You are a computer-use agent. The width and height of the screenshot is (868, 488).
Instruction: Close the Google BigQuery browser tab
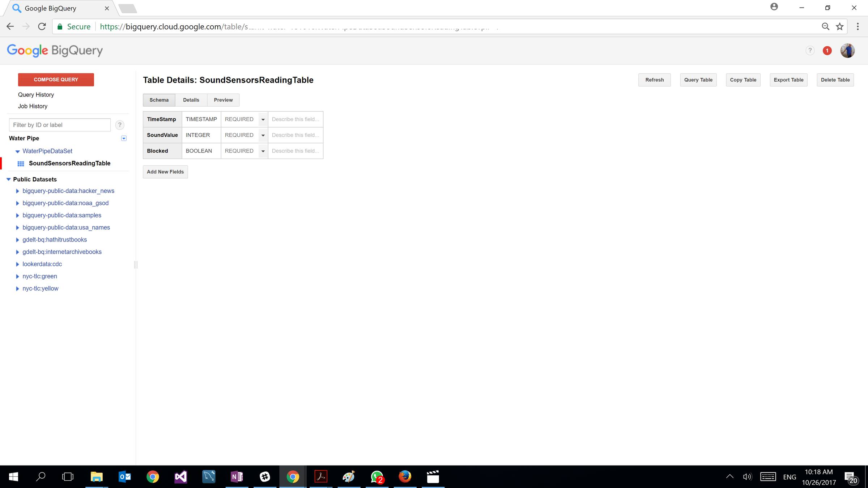[107, 8]
